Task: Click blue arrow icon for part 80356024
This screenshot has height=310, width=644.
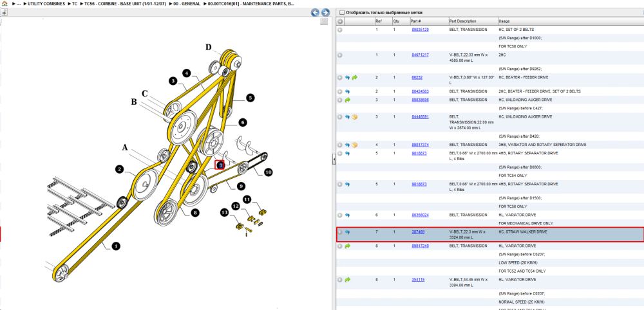Action: pyautogui.click(x=347, y=215)
